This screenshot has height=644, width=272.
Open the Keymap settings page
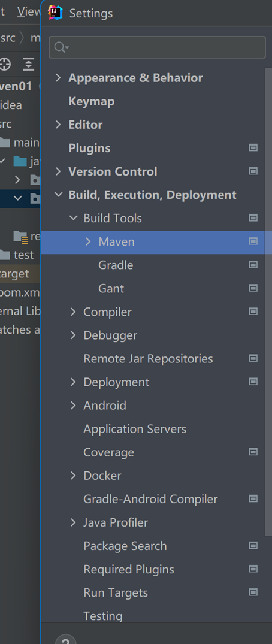(x=92, y=101)
